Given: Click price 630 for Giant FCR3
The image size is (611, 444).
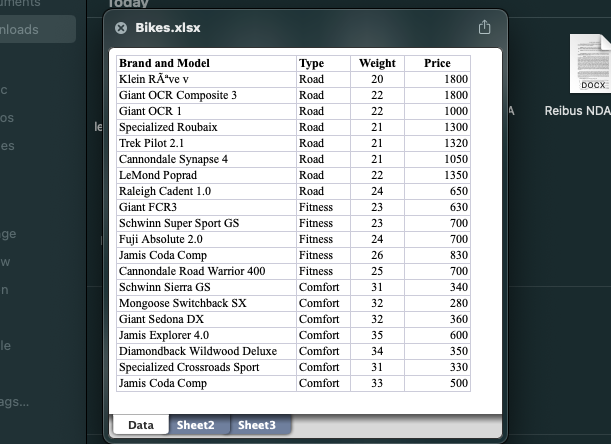Looking at the screenshot, I should (437, 207).
